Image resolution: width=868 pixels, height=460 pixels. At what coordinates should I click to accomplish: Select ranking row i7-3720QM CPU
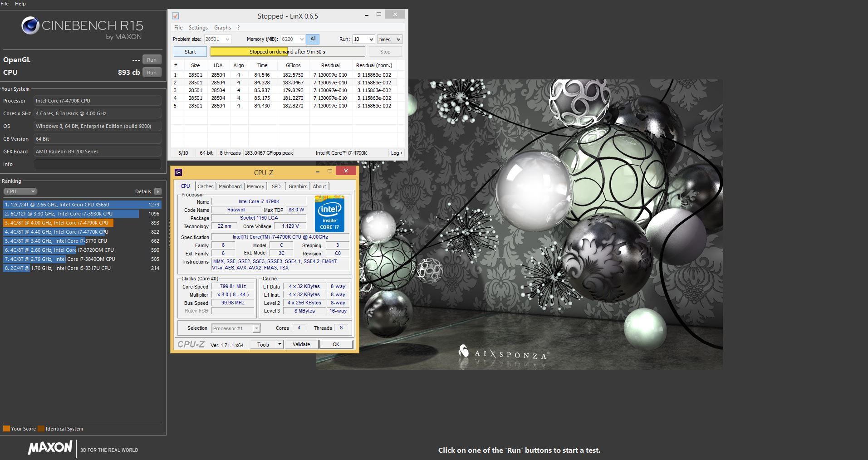point(82,250)
